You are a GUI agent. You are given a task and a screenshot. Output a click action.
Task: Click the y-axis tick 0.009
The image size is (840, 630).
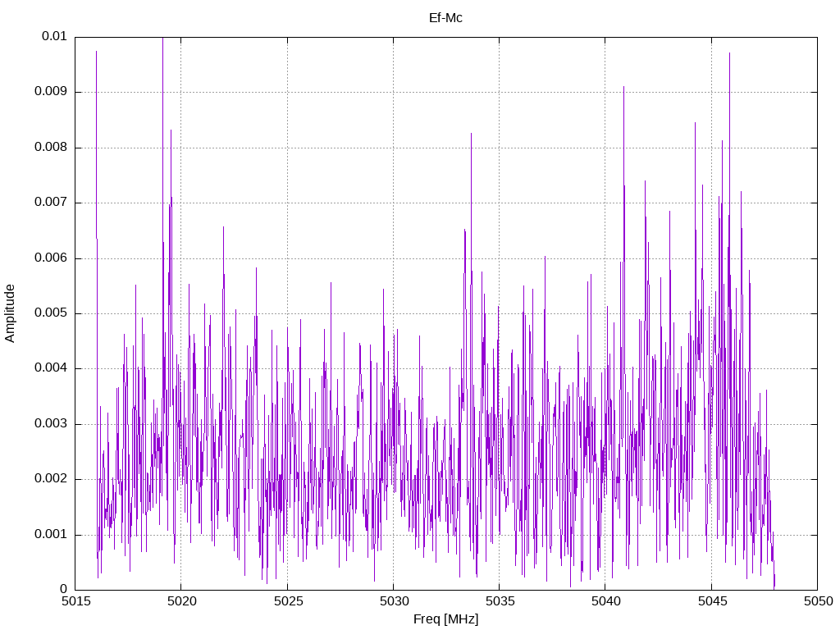click(51, 92)
